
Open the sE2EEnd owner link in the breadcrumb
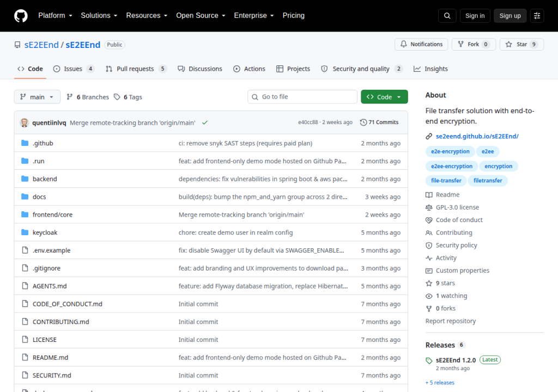click(x=41, y=45)
